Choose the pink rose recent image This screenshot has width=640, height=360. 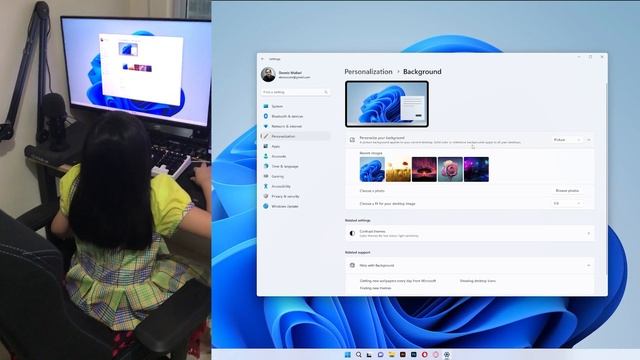[450, 169]
